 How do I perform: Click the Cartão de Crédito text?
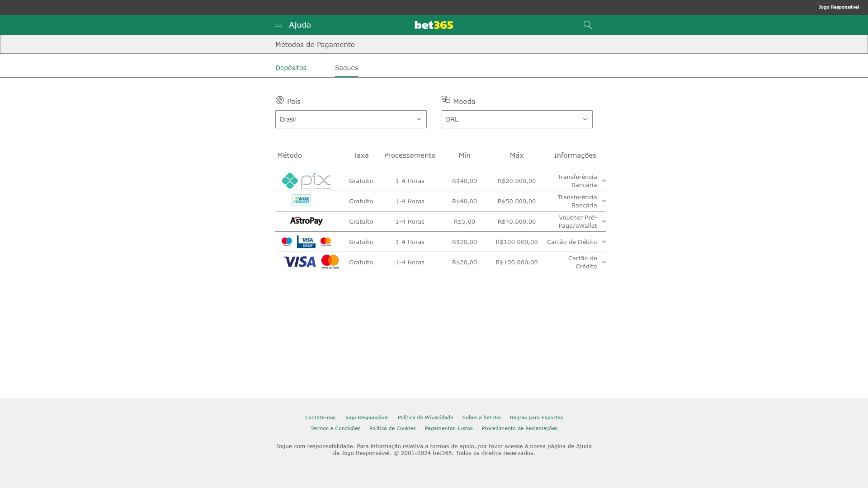click(x=583, y=262)
